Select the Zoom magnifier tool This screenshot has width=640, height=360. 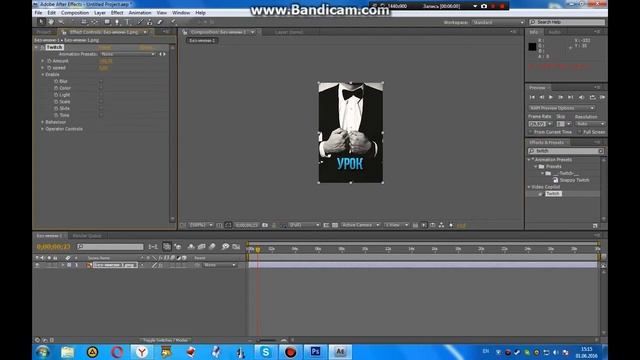pyautogui.click(x=61, y=22)
